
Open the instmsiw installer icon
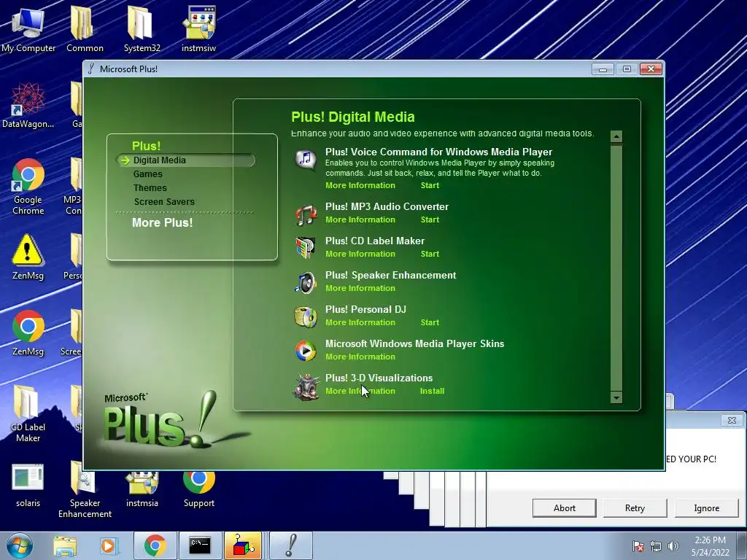coord(198,28)
